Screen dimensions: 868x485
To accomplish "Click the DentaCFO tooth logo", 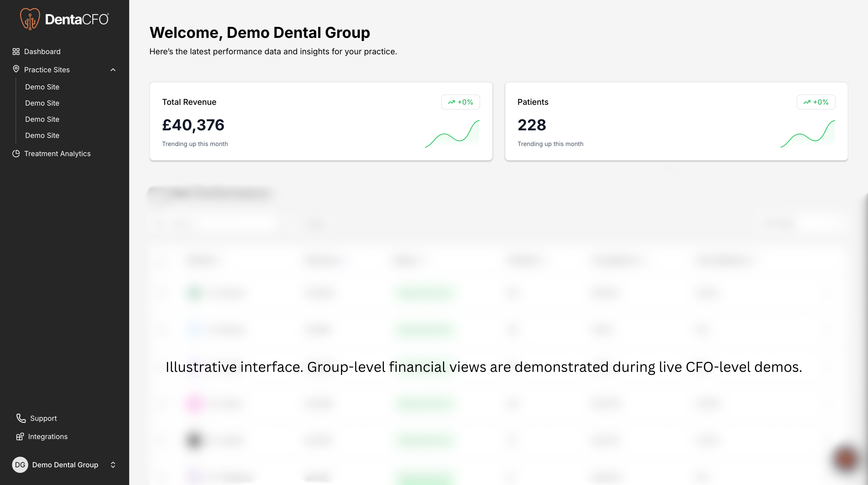I will click(30, 19).
